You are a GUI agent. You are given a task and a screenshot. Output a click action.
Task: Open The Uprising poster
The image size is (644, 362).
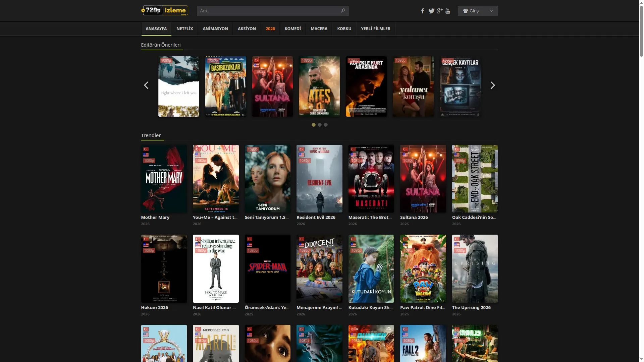pyautogui.click(x=475, y=268)
